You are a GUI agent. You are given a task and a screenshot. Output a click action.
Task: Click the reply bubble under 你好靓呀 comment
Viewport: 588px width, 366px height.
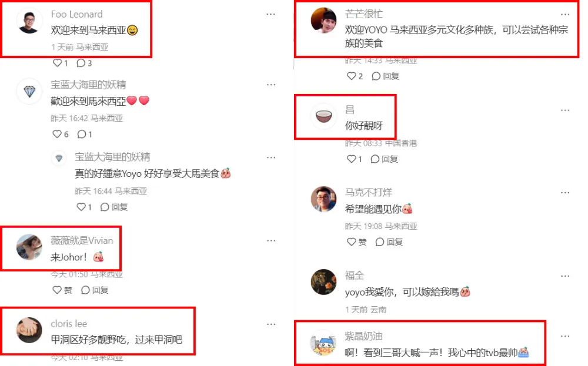(375, 159)
